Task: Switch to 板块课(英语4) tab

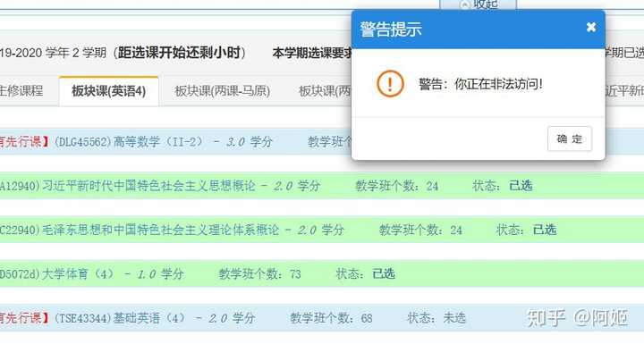Action: [x=109, y=91]
